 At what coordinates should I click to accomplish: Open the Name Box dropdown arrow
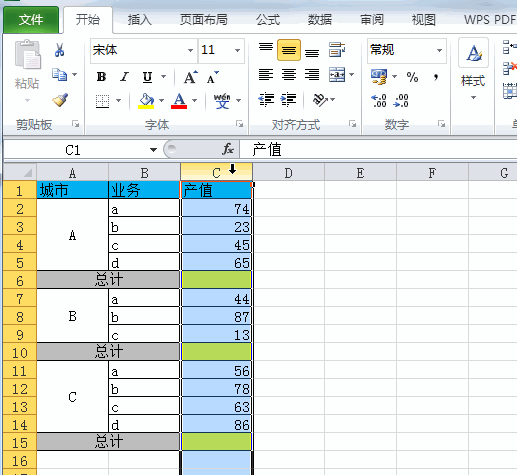153,150
